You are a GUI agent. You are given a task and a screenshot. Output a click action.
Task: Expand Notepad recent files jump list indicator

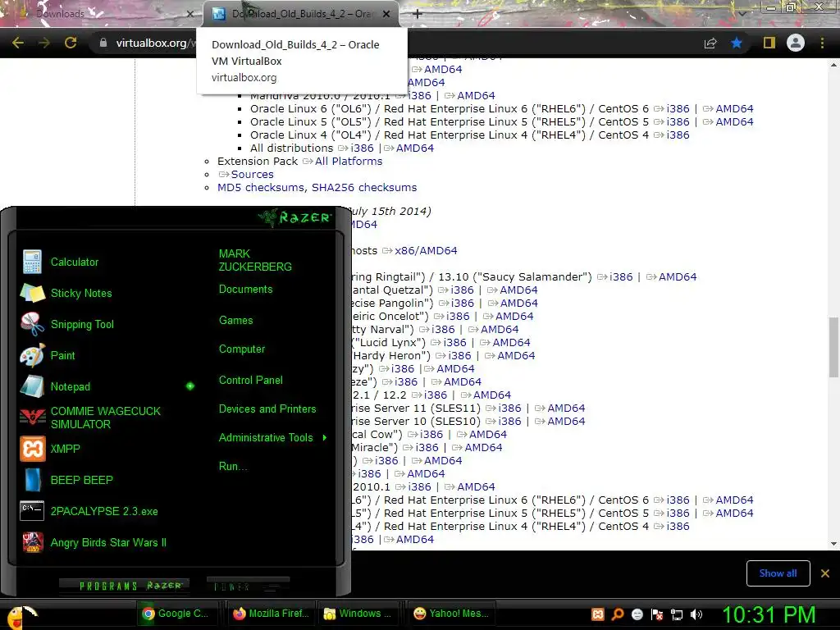point(190,386)
